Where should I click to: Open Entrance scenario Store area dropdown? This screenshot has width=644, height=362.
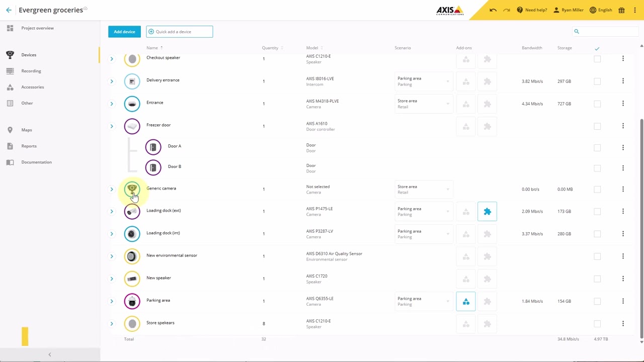coord(423,104)
